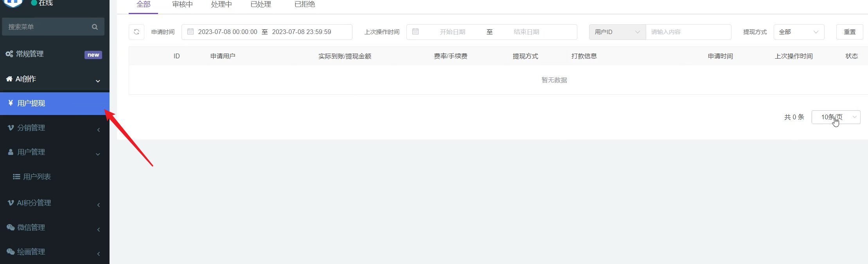Click the 上次操作时间 column header
868x264 pixels.
[794, 56]
